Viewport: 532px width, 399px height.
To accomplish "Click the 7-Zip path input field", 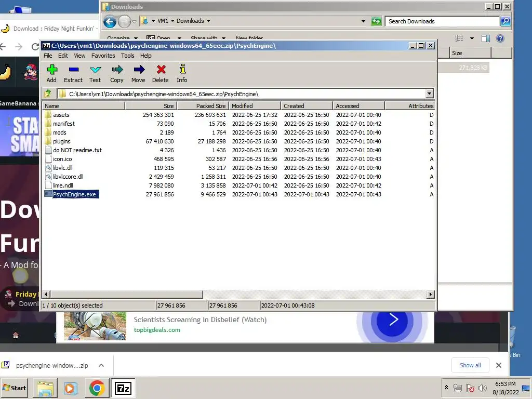I will coord(241,94).
